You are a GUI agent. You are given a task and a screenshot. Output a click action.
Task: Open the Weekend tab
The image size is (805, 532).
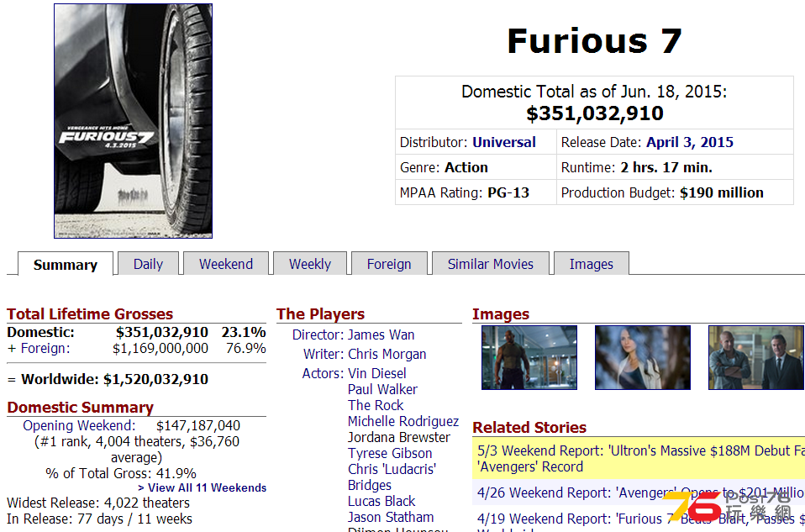tap(226, 264)
